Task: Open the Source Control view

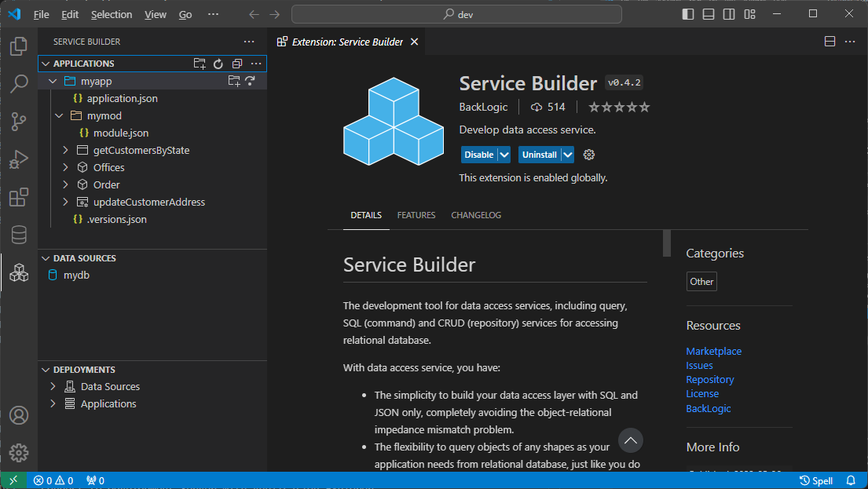Action: click(19, 122)
